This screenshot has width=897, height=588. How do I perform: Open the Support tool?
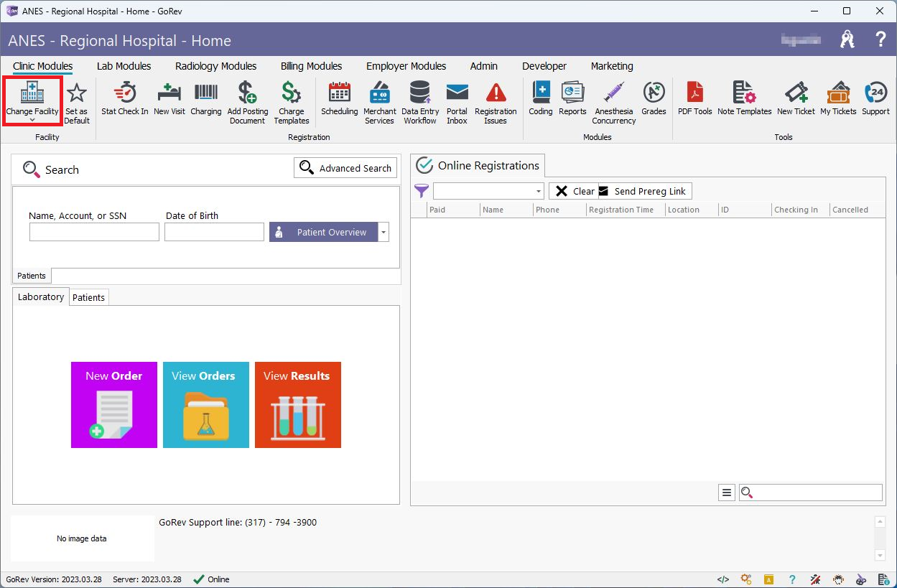coord(876,98)
